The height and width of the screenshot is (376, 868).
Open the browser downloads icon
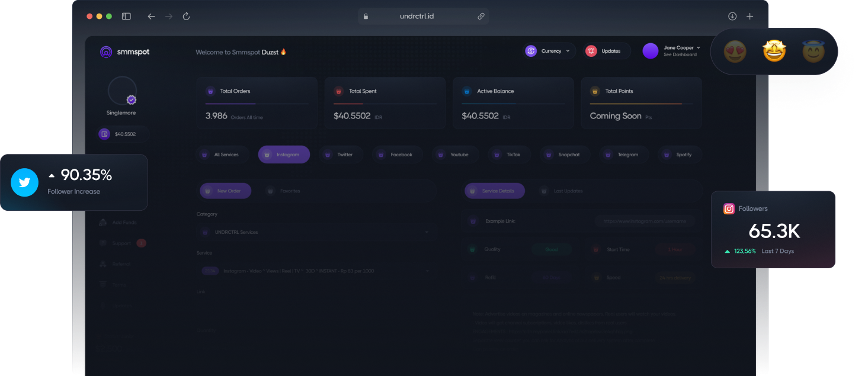[x=732, y=17]
